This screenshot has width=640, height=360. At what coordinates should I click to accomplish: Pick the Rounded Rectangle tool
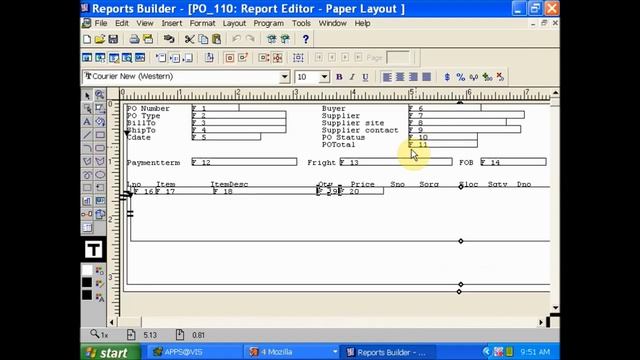click(100, 148)
